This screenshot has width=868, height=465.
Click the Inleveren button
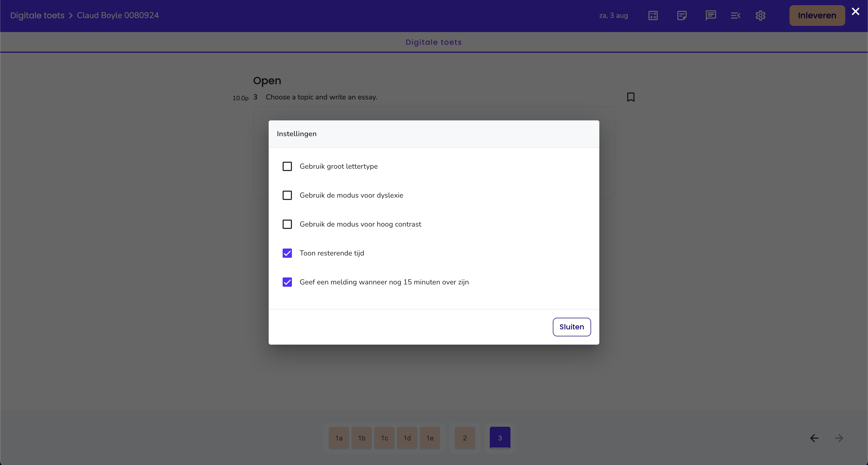click(x=817, y=16)
